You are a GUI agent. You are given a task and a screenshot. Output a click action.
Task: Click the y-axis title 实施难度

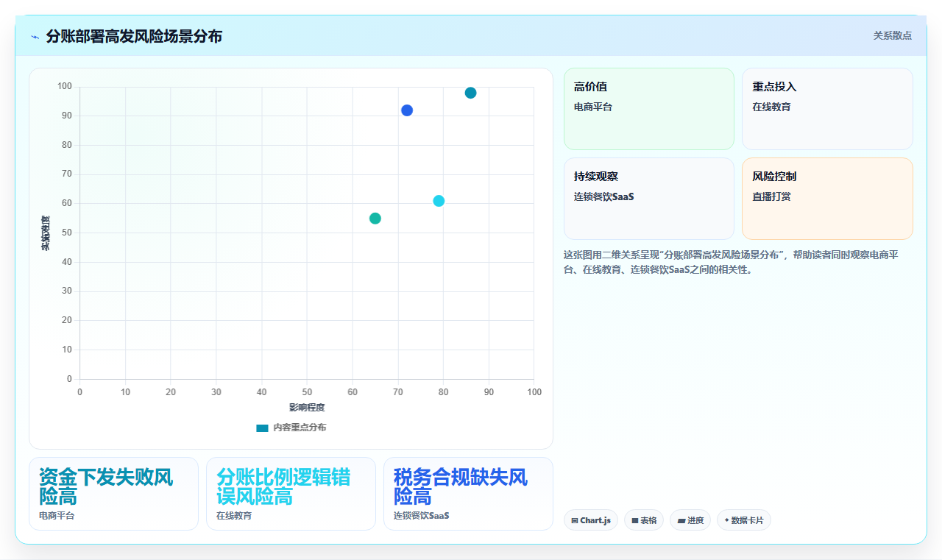point(45,233)
